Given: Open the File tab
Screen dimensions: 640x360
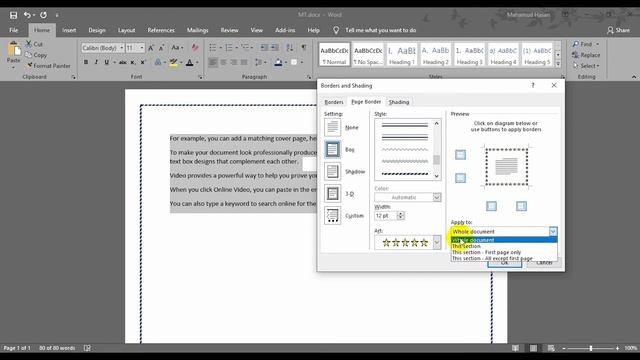Looking at the screenshot, I should click(x=13, y=30).
